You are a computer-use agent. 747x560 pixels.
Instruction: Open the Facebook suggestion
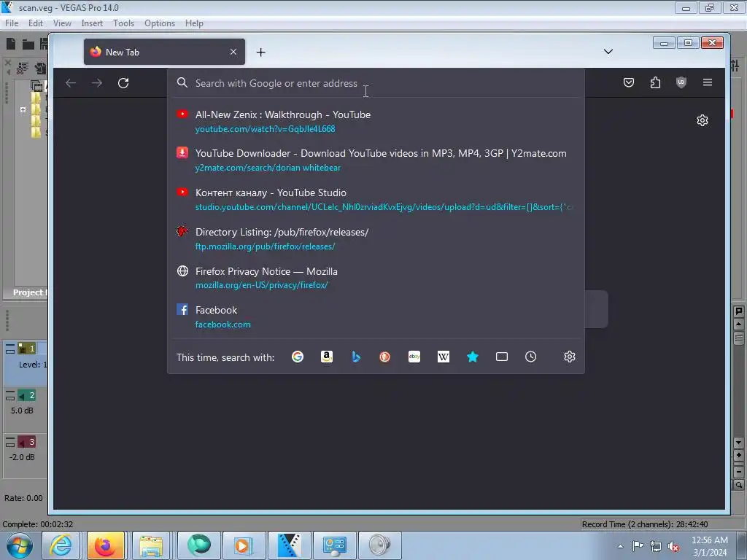[x=376, y=317]
